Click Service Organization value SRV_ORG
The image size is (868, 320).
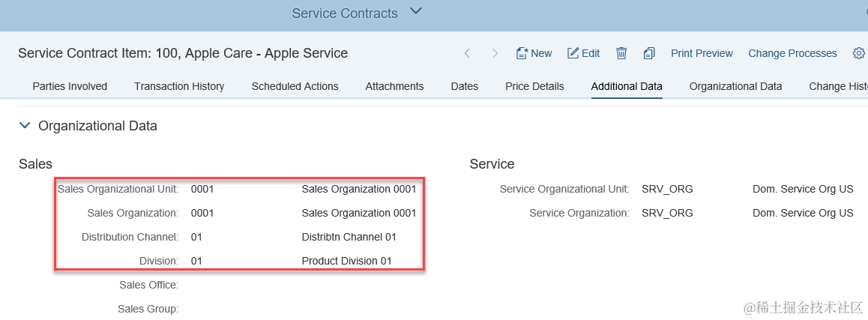click(667, 213)
